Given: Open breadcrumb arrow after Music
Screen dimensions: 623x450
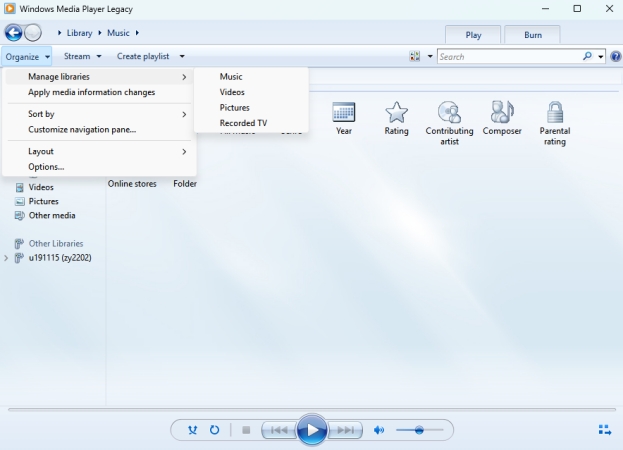Looking at the screenshot, I should [137, 33].
